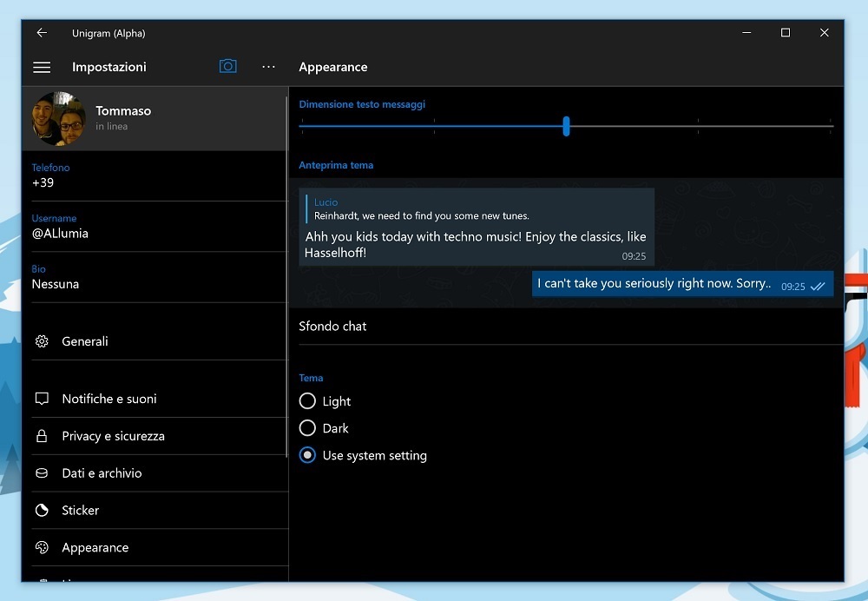Screen dimensions: 868x601
Task: Select the Dark theme radio button
Action: click(x=307, y=428)
